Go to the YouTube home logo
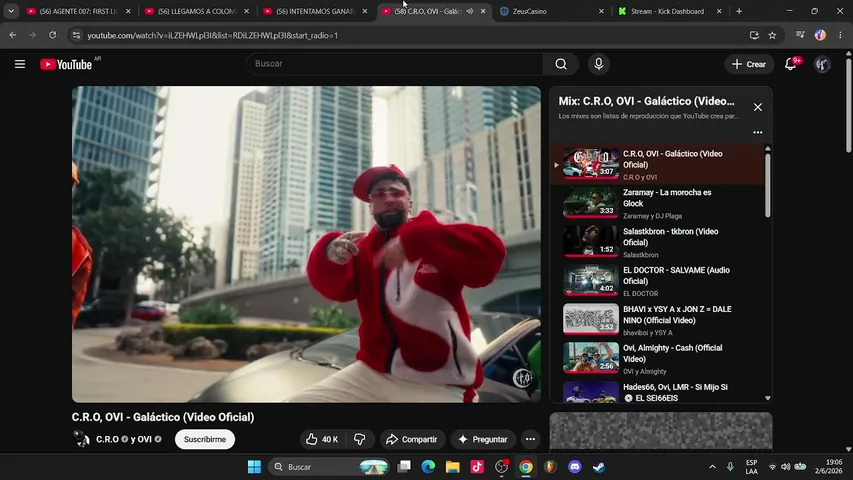Viewport: 853px width, 480px height. pos(66,64)
